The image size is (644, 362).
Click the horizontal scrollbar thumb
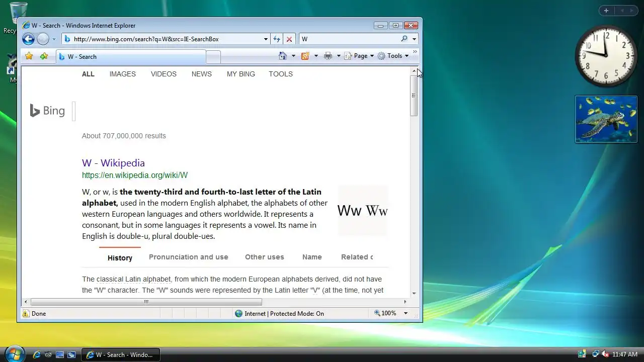[146, 302]
